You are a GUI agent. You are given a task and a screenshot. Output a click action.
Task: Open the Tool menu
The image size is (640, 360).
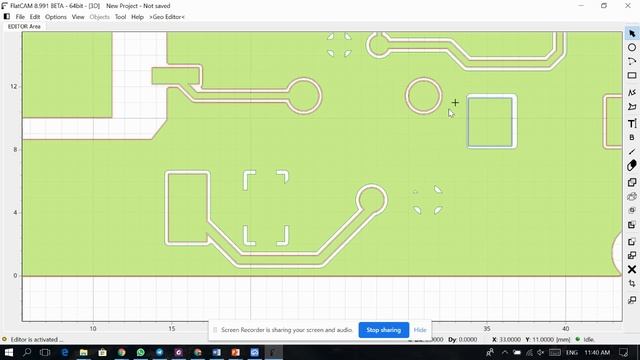120,17
